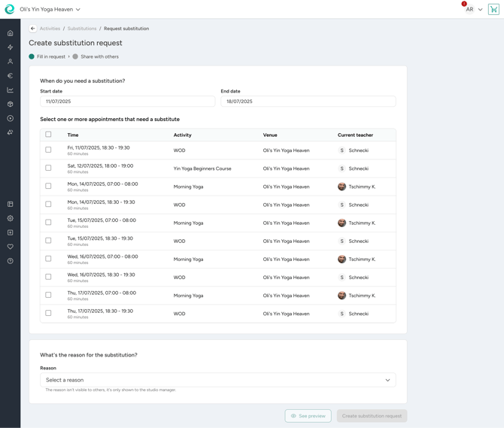
Task: Expand the AR user account menu
Action: coord(473,10)
